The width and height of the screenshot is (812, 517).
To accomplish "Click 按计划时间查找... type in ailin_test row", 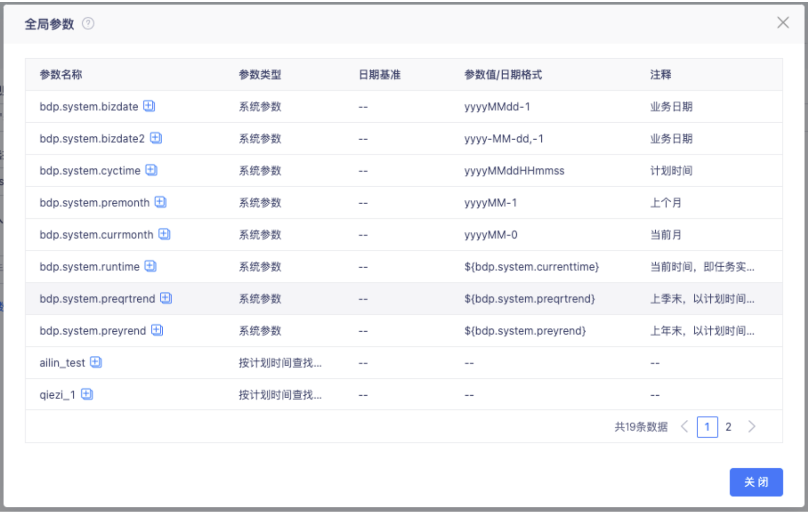I will click(x=280, y=363).
